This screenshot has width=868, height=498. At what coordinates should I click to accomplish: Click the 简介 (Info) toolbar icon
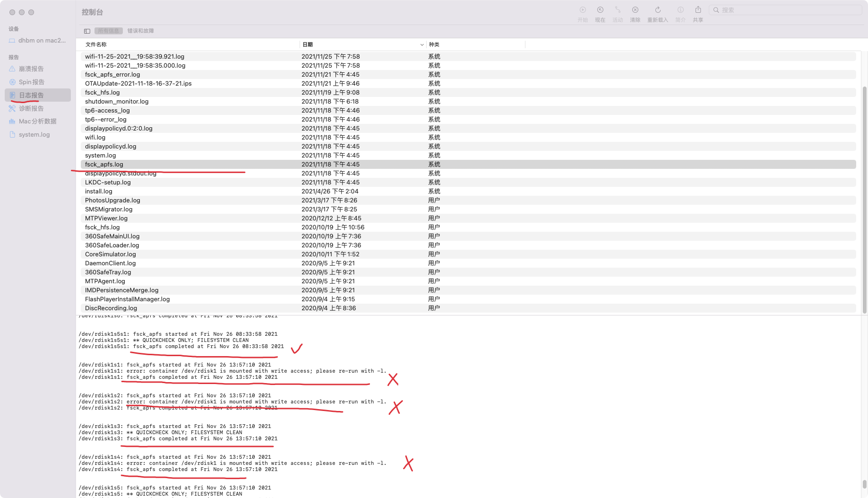[x=680, y=10]
